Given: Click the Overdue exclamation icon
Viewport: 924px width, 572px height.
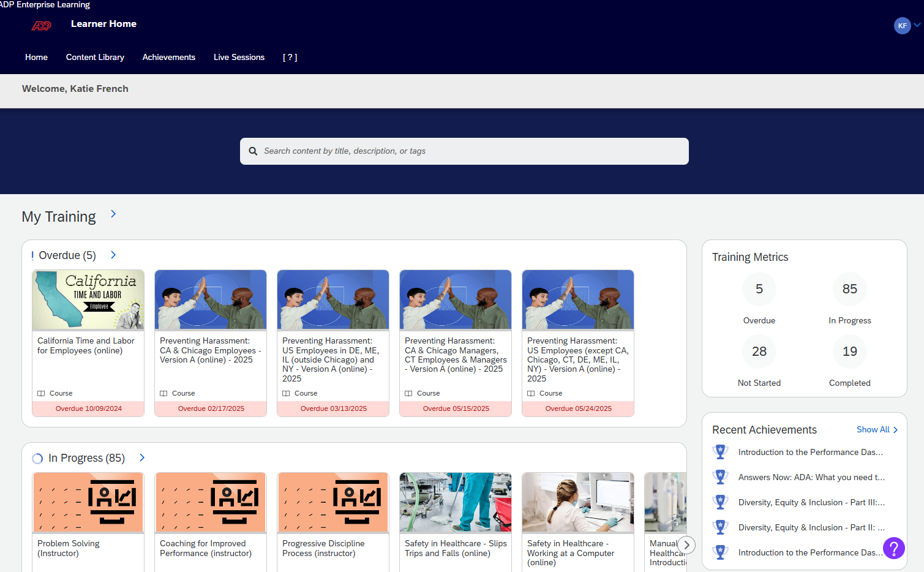Looking at the screenshot, I should pyautogui.click(x=32, y=254).
